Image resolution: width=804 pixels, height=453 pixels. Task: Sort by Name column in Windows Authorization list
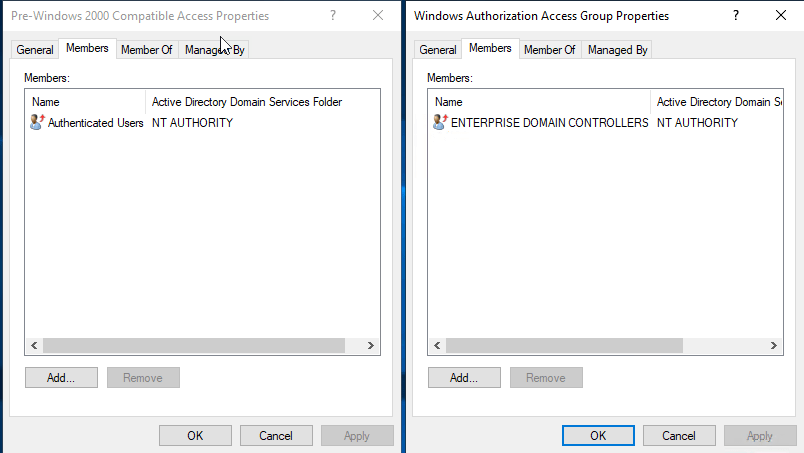point(539,102)
